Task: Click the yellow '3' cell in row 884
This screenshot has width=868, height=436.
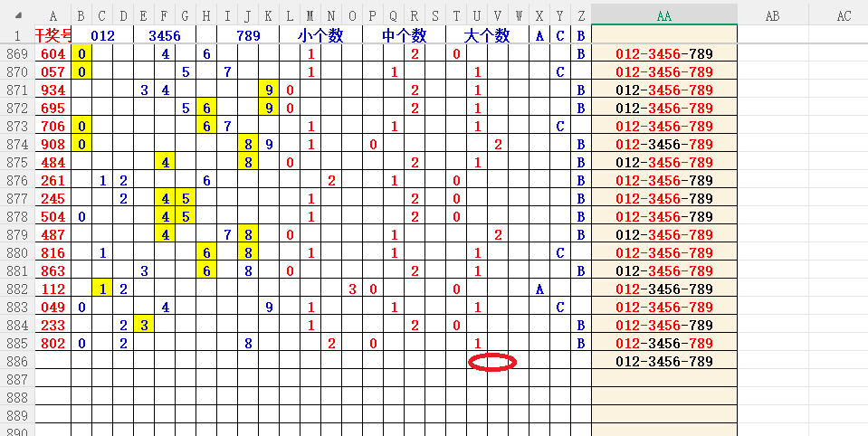Action: [x=144, y=326]
